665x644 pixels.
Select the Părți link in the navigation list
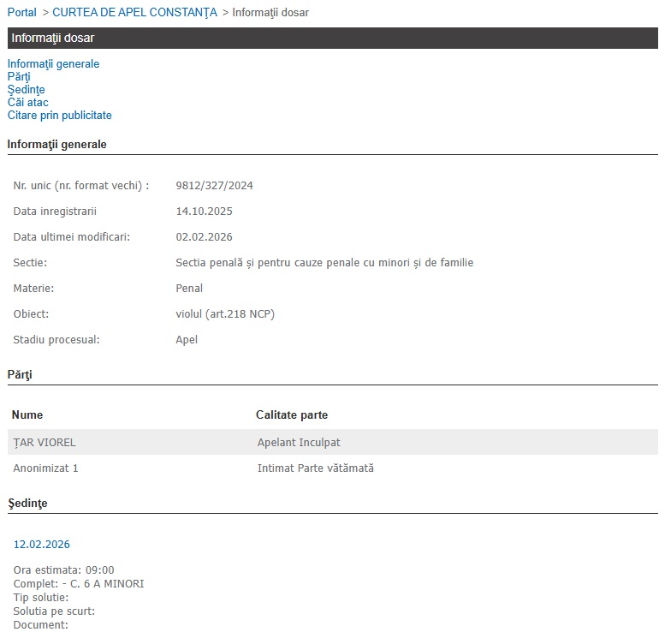[19, 77]
